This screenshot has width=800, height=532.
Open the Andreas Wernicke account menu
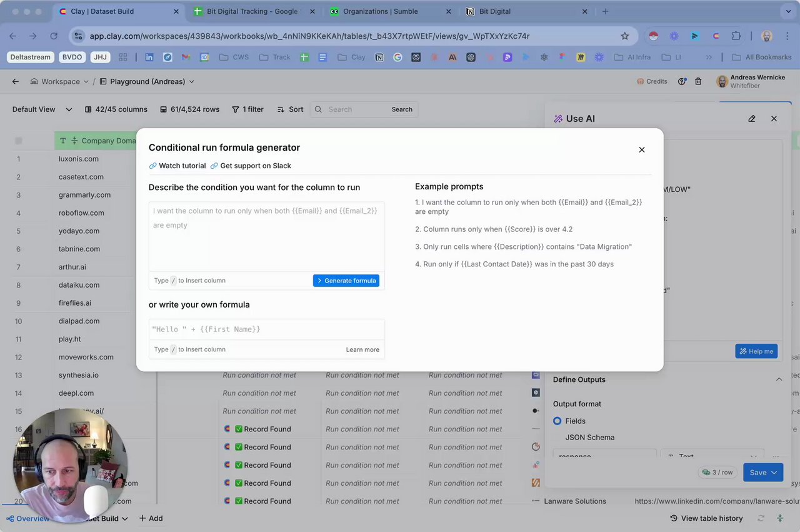coord(751,81)
